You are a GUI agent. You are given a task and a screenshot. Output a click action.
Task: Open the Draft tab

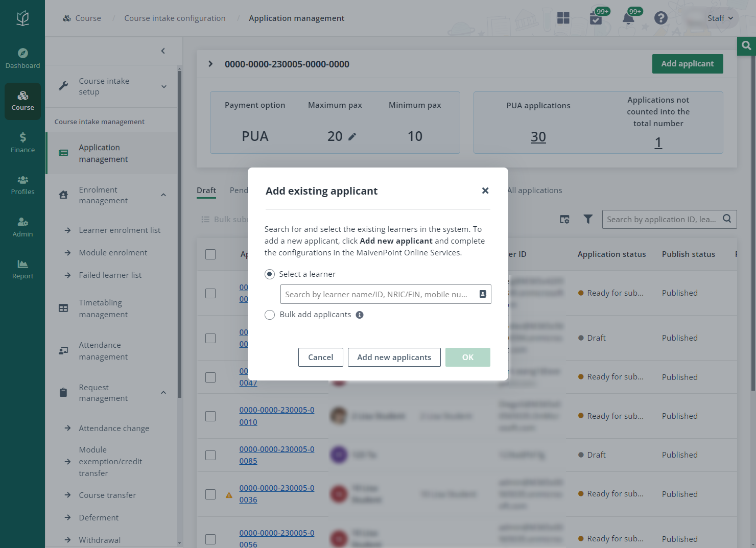tap(206, 190)
